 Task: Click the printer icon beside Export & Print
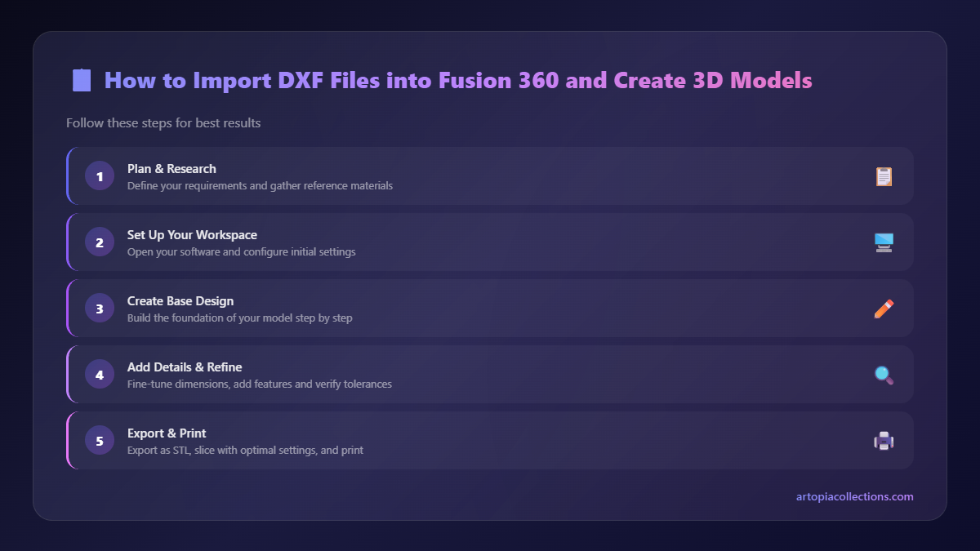coord(884,440)
